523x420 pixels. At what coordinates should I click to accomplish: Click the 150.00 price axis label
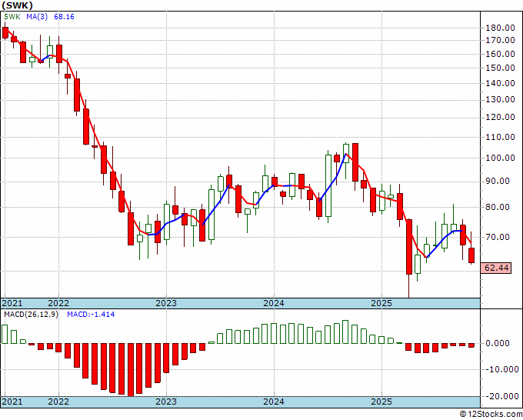tap(500, 68)
